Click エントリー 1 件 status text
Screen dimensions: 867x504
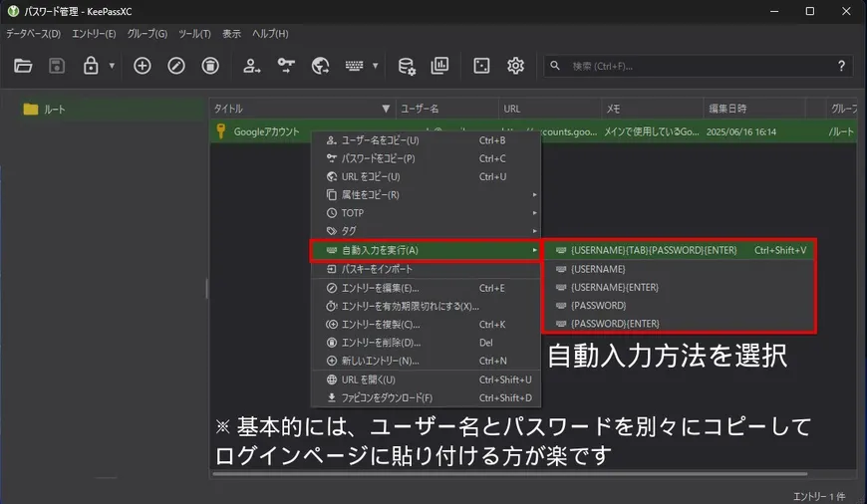pyautogui.click(x=819, y=496)
